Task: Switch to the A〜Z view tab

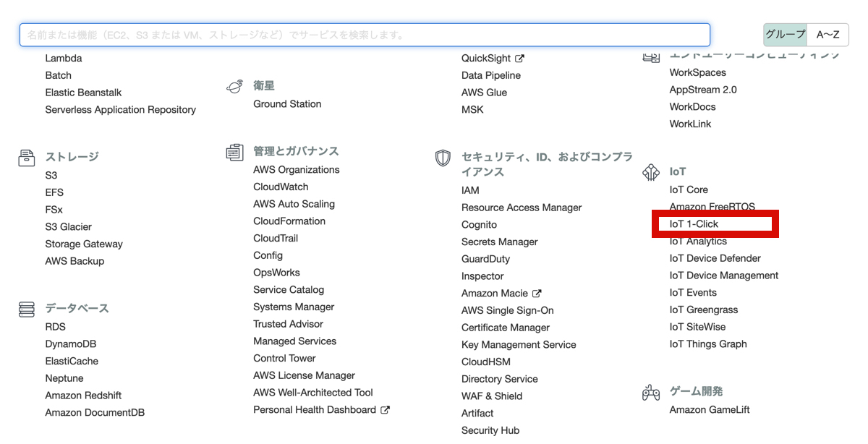Action: (827, 34)
